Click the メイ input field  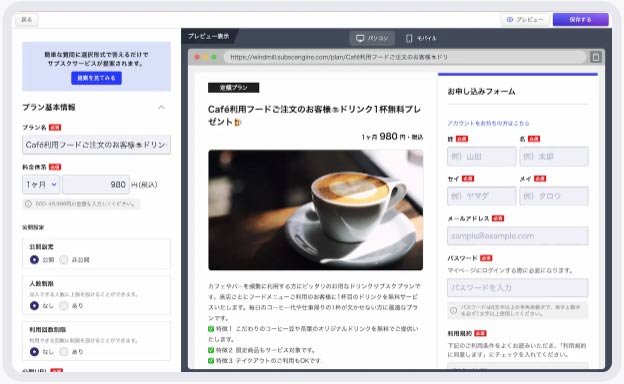pyautogui.click(x=554, y=196)
